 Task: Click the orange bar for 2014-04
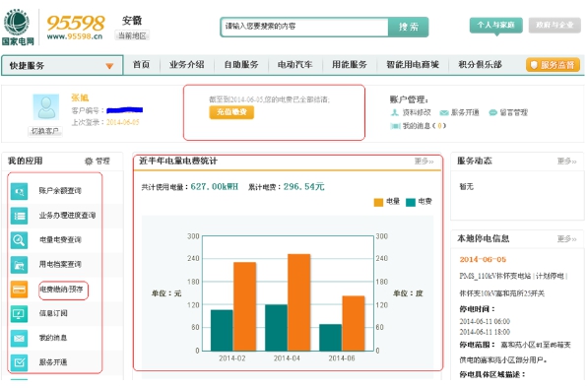point(299,302)
